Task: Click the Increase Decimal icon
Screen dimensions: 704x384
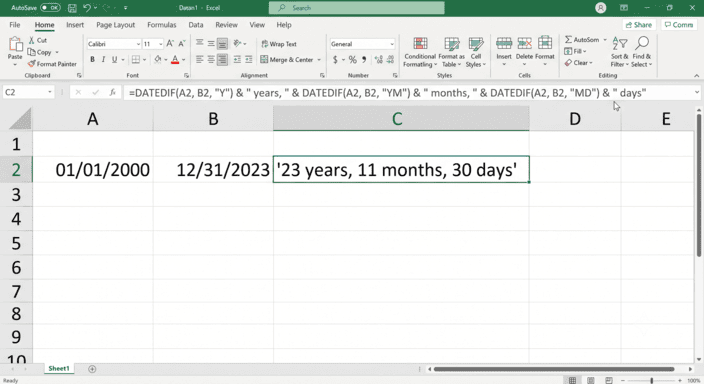Action: tap(378, 59)
